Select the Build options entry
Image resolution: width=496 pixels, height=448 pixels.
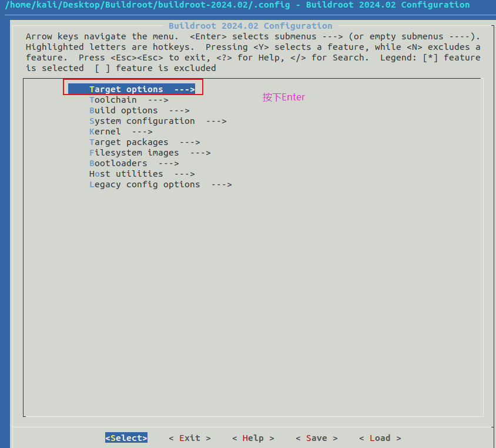click(x=139, y=110)
